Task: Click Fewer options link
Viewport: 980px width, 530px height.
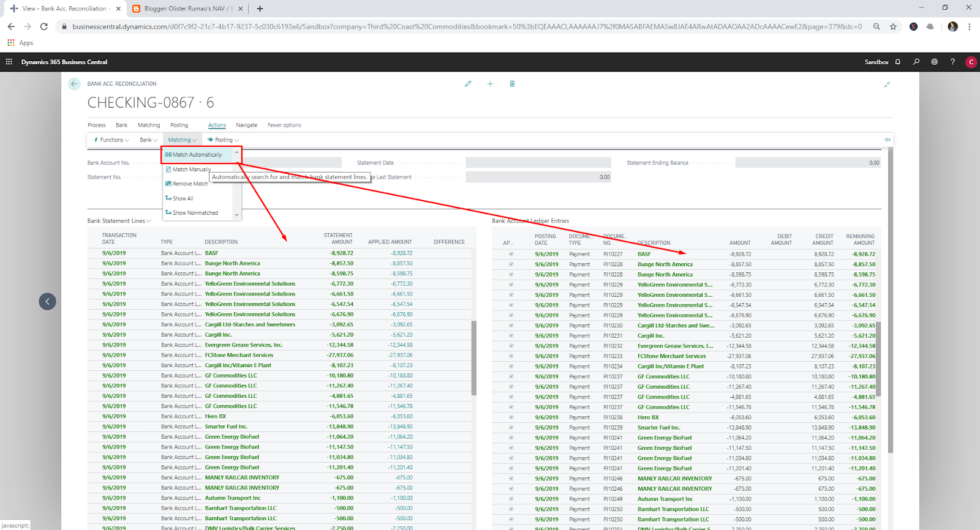Action: pyautogui.click(x=284, y=125)
